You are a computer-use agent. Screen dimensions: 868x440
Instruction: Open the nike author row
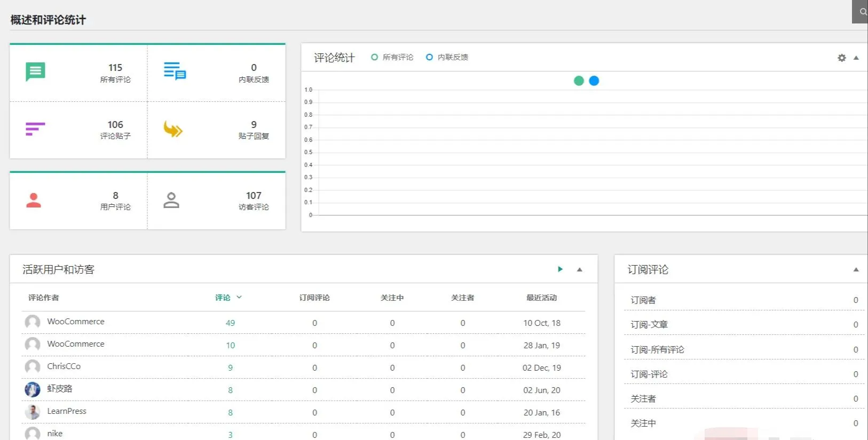[55, 434]
